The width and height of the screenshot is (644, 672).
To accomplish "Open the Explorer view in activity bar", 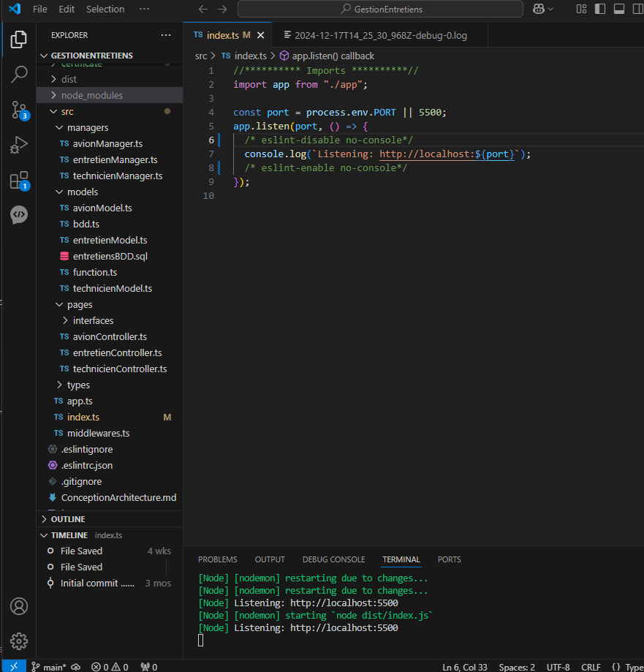I will click(x=18, y=39).
